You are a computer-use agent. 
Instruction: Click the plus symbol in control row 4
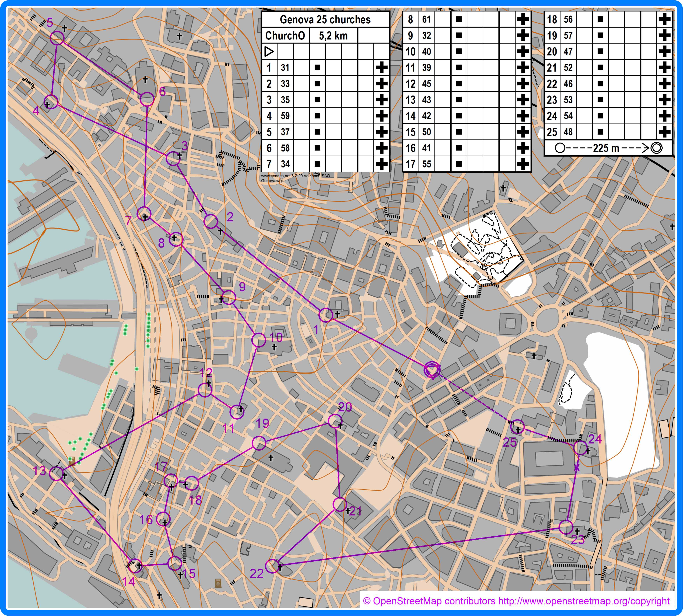(x=382, y=116)
